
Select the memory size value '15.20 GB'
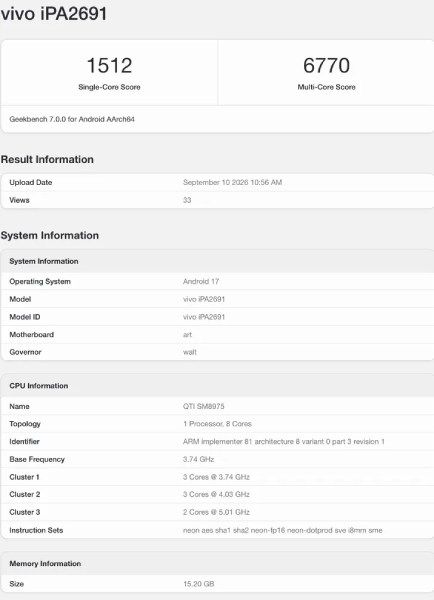tap(199, 584)
